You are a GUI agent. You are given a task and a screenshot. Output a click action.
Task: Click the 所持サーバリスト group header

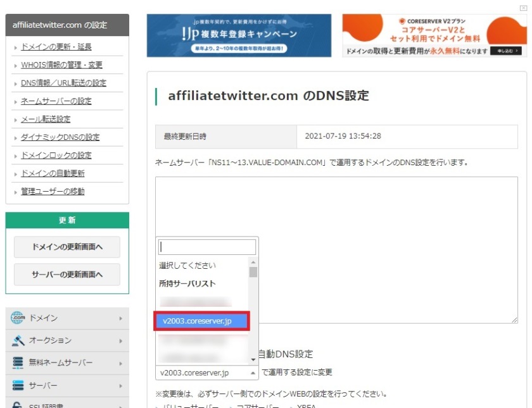point(187,283)
